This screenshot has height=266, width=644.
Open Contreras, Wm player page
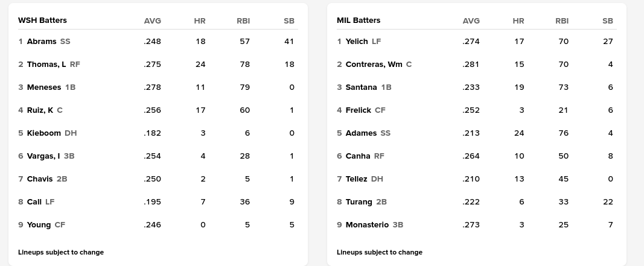point(374,65)
